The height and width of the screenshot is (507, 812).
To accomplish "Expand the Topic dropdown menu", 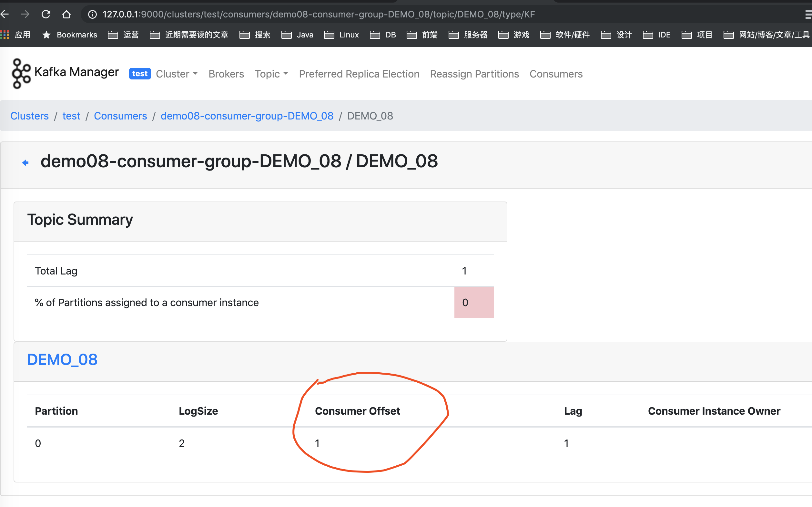I will (271, 74).
